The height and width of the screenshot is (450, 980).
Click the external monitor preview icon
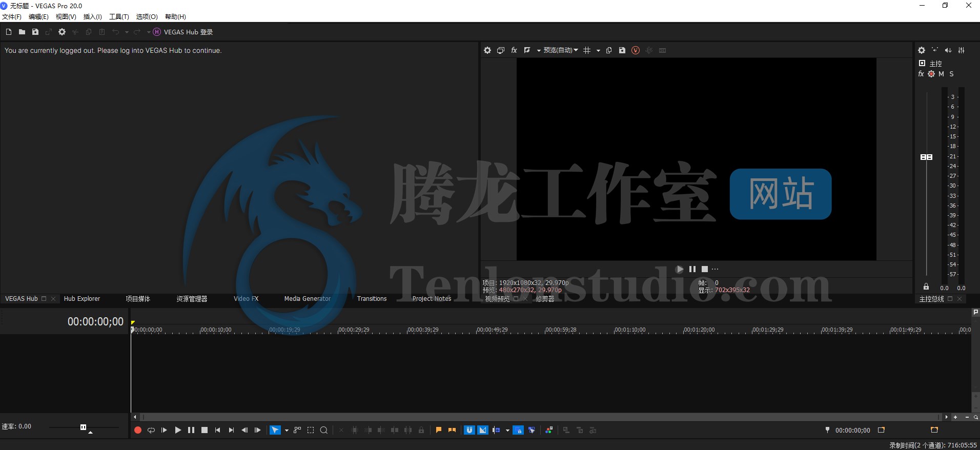(x=501, y=50)
